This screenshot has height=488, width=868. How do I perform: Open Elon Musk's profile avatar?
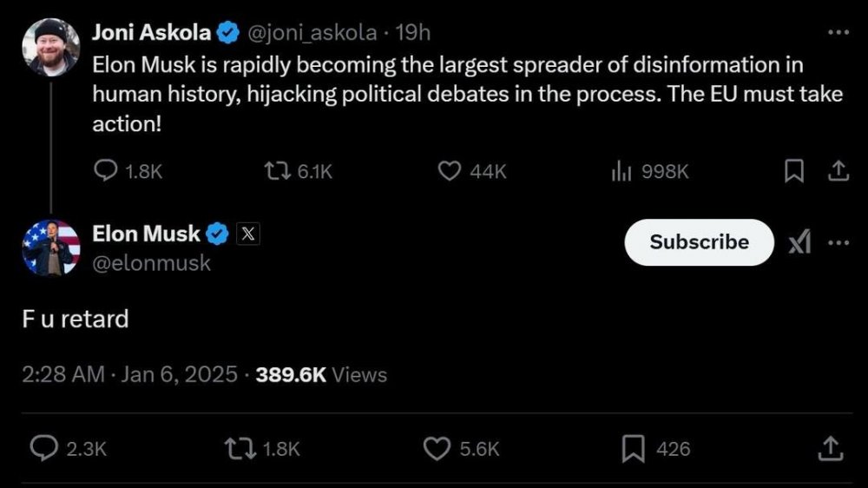click(51, 247)
